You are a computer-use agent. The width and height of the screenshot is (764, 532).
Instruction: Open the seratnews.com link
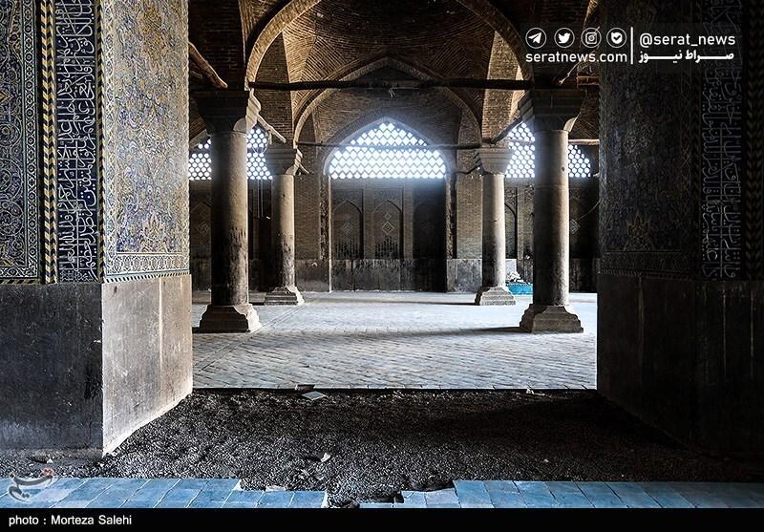click(571, 57)
